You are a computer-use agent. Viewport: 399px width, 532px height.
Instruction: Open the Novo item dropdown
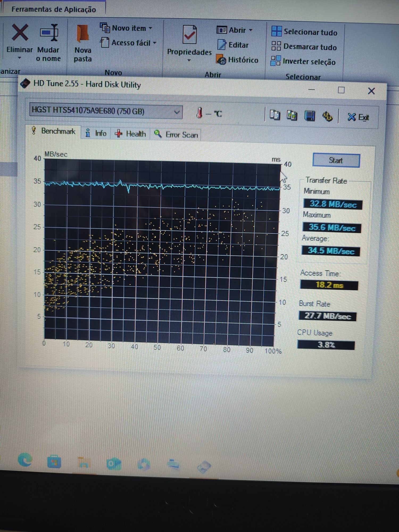(x=126, y=28)
